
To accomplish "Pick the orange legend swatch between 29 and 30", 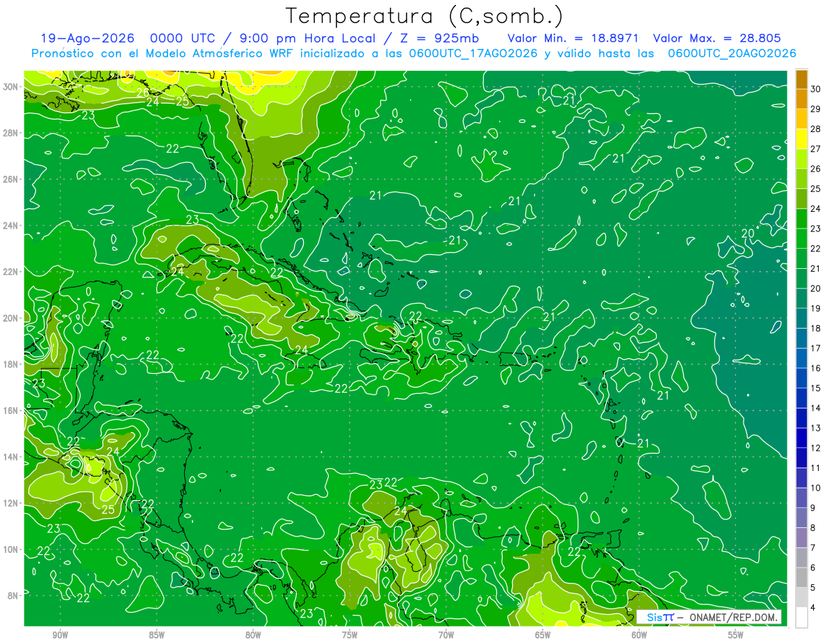I will pyautogui.click(x=801, y=99).
